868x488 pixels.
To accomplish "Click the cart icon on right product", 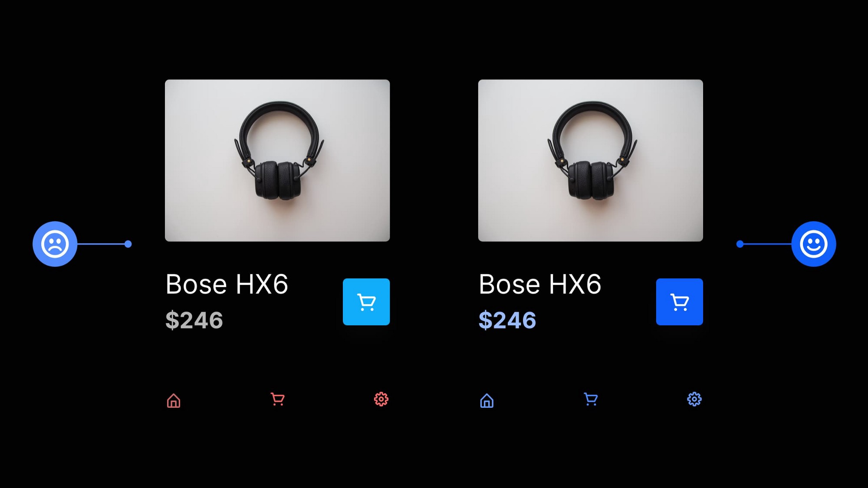I will [680, 302].
